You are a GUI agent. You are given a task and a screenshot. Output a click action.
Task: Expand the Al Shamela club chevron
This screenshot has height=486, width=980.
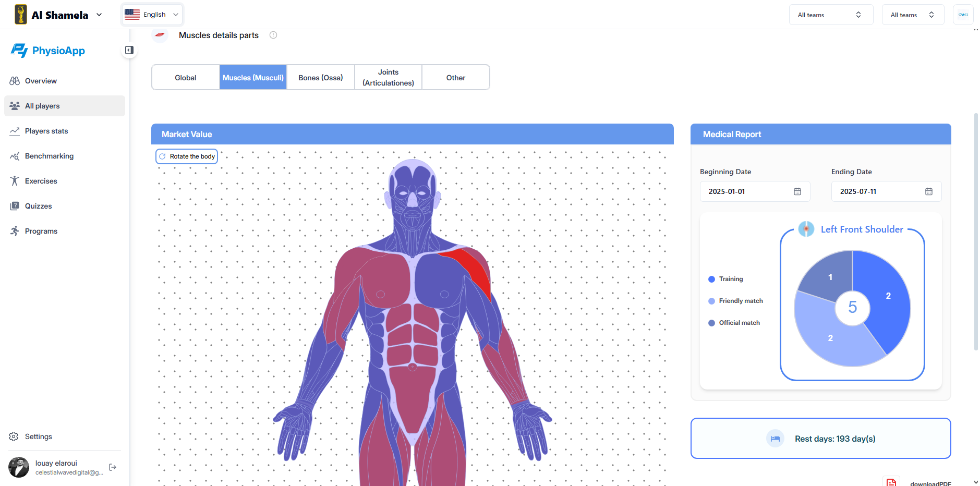coord(99,15)
